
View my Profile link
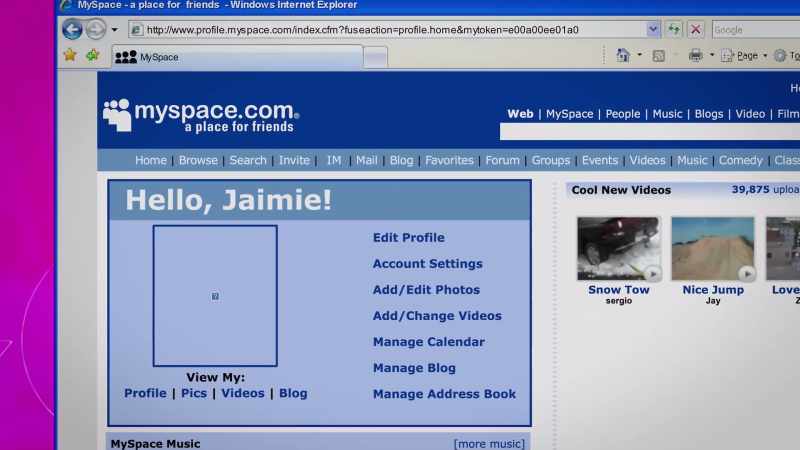[145, 393]
